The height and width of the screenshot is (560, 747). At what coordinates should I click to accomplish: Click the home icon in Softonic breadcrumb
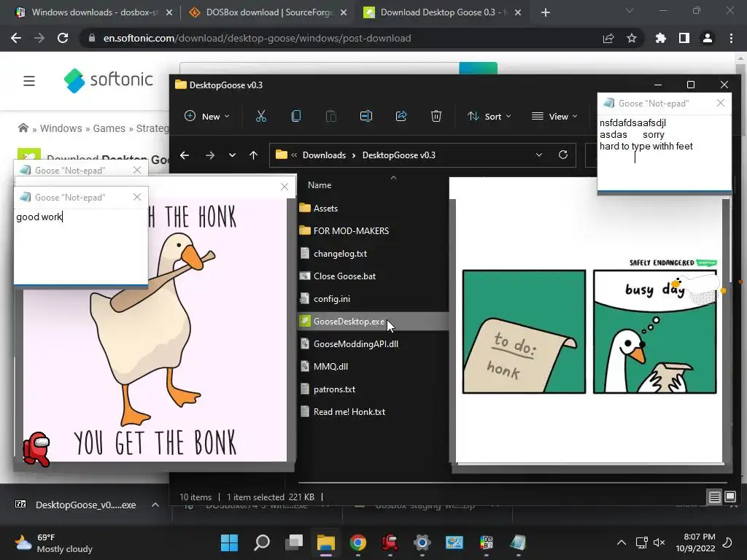tap(23, 128)
